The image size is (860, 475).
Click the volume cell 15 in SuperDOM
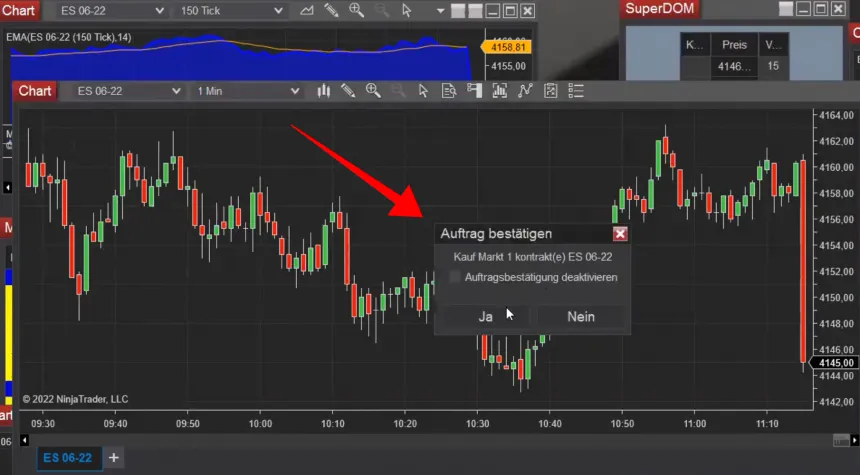point(773,66)
